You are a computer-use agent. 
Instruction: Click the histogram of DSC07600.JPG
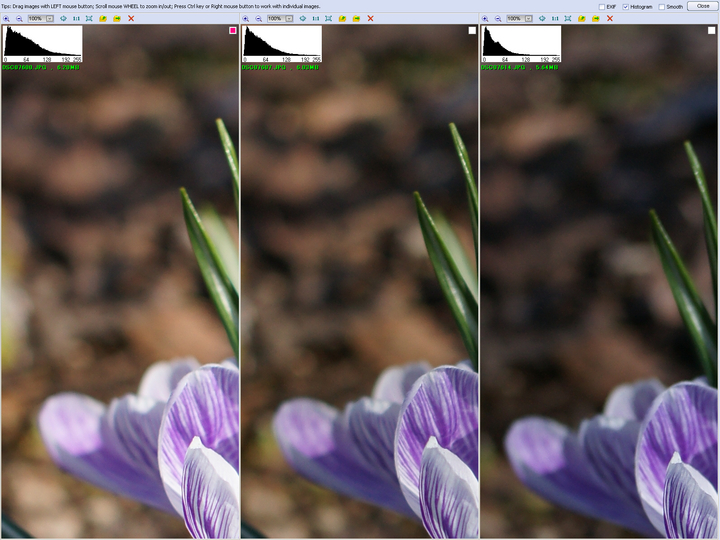[43, 44]
